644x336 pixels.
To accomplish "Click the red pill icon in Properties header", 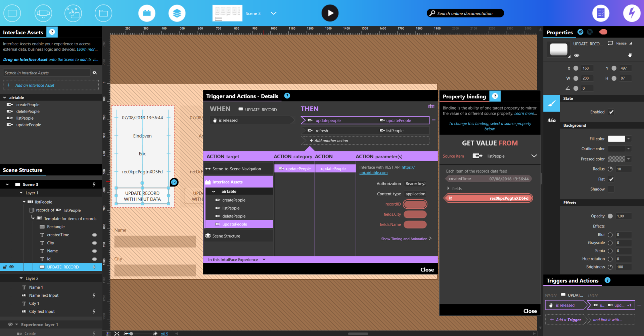I will (603, 32).
